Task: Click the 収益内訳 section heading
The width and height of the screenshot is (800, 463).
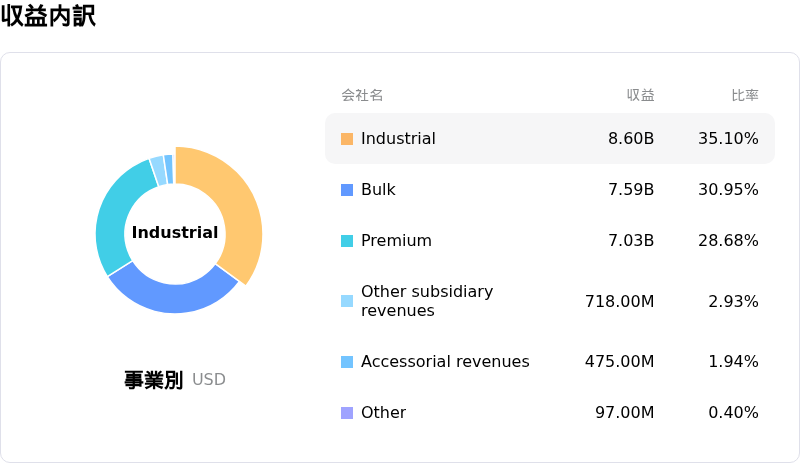Action: click(48, 16)
